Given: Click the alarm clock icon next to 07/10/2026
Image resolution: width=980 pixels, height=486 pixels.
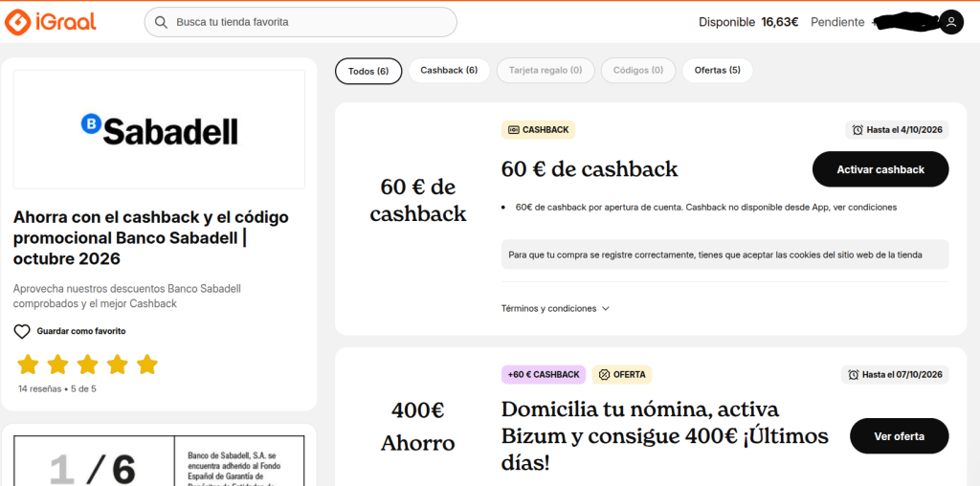Looking at the screenshot, I should pyautogui.click(x=854, y=375).
